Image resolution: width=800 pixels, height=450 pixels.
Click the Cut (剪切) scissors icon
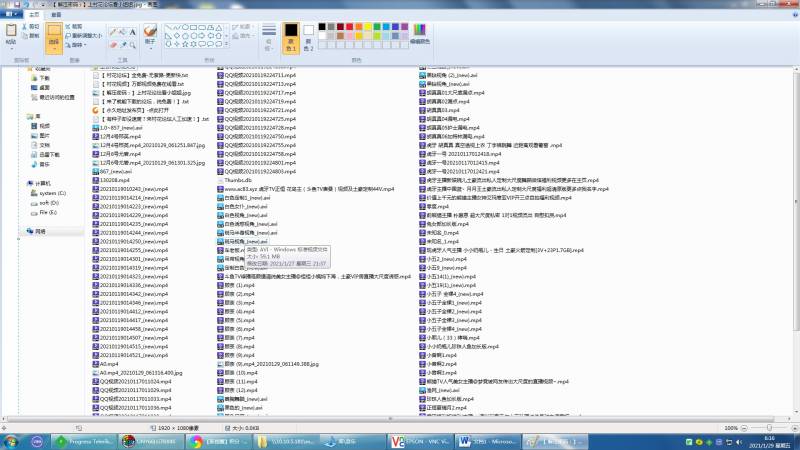[32, 26]
